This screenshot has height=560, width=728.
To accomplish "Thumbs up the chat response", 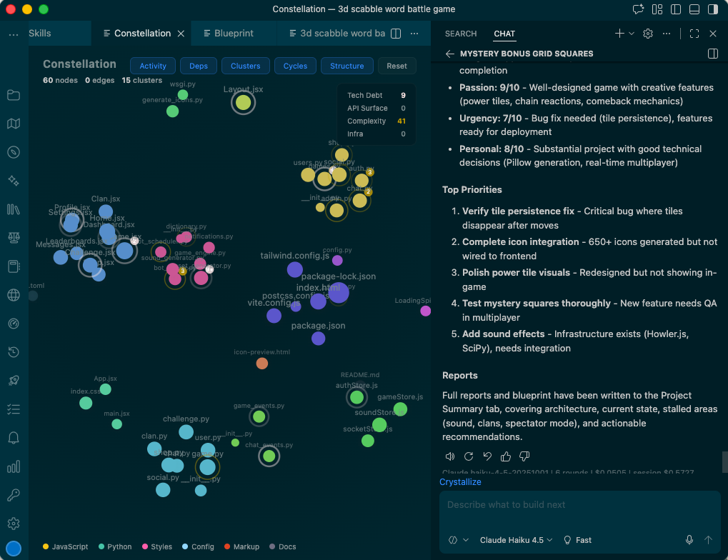I will coord(506,456).
